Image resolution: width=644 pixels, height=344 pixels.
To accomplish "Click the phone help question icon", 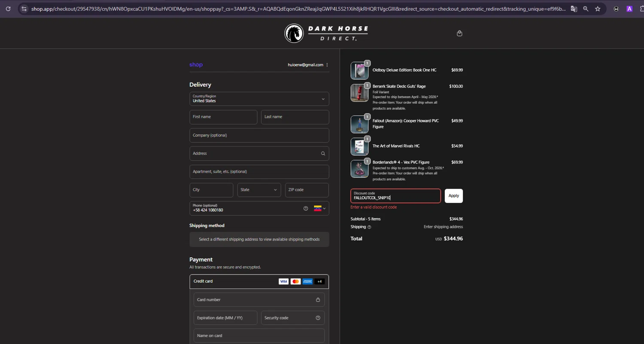I will 306,208.
